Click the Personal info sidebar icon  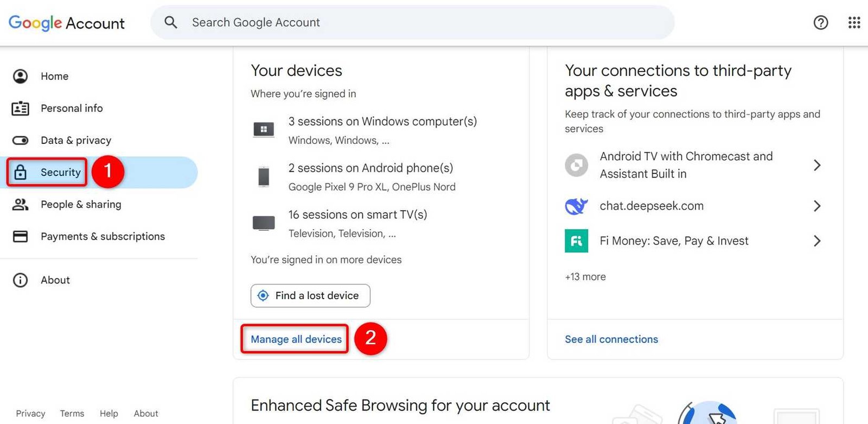(x=20, y=108)
